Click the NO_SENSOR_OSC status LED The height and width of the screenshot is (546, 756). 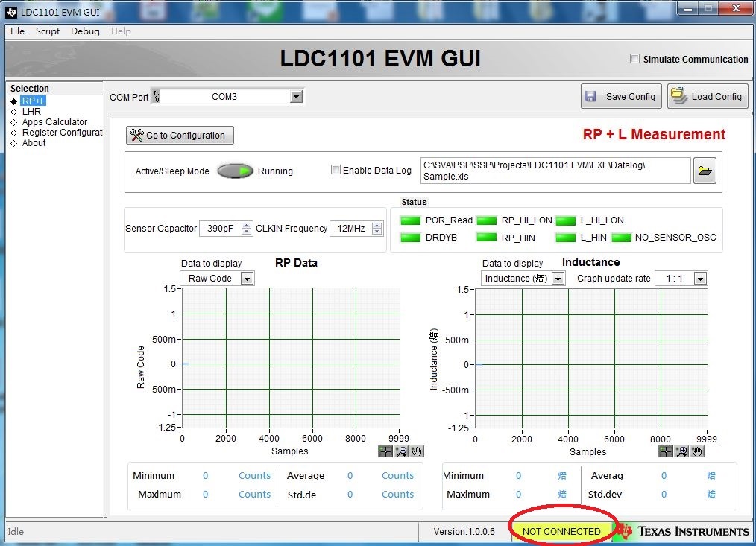pyautogui.click(x=622, y=238)
